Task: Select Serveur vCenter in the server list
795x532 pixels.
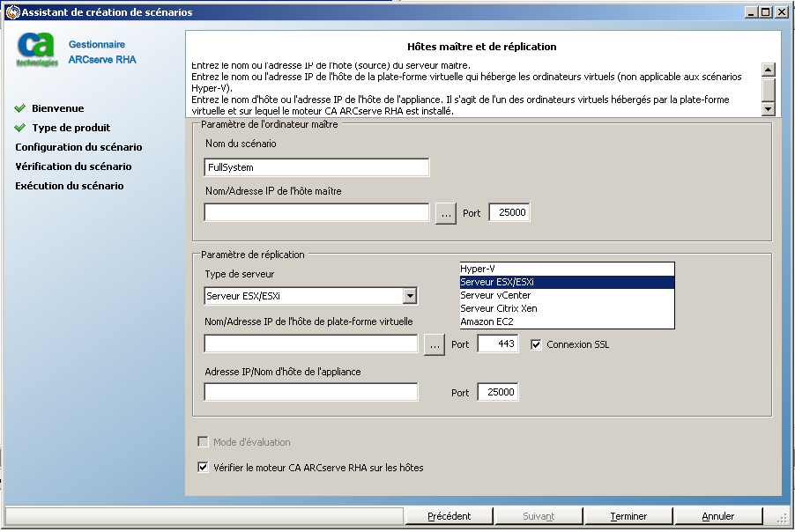Action: coord(494,295)
